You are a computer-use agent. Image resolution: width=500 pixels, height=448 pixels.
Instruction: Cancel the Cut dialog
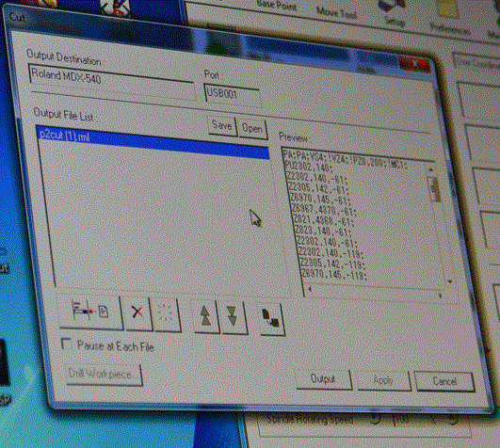pos(444,381)
